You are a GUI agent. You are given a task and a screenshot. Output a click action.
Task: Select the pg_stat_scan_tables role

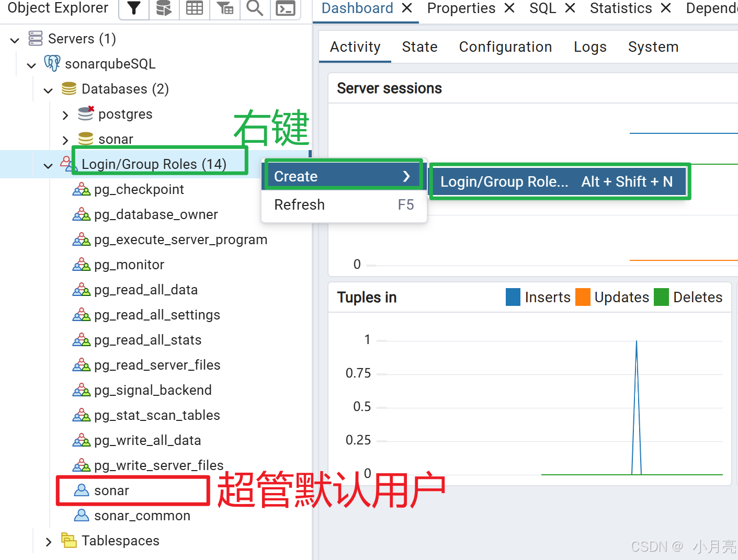(x=157, y=415)
